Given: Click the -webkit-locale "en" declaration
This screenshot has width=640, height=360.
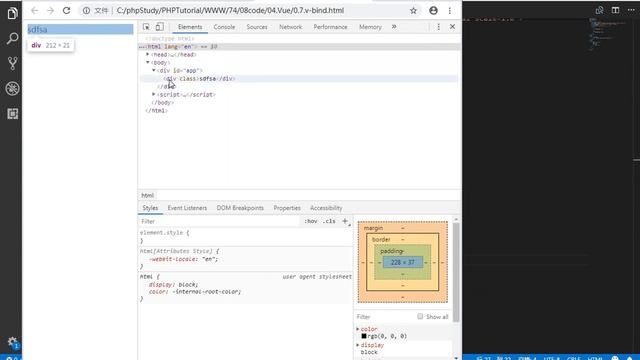Looking at the screenshot, I should click(183, 259).
